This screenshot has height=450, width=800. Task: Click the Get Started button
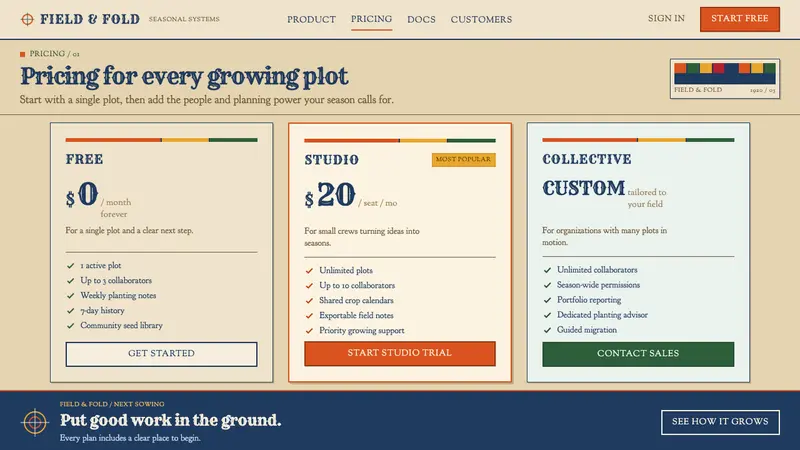[x=161, y=354]
